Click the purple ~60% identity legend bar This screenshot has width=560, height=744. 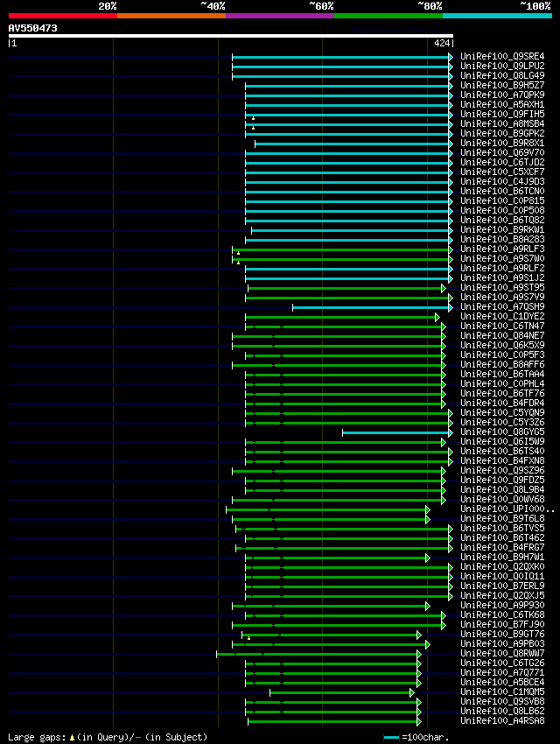tap(280, 16)
